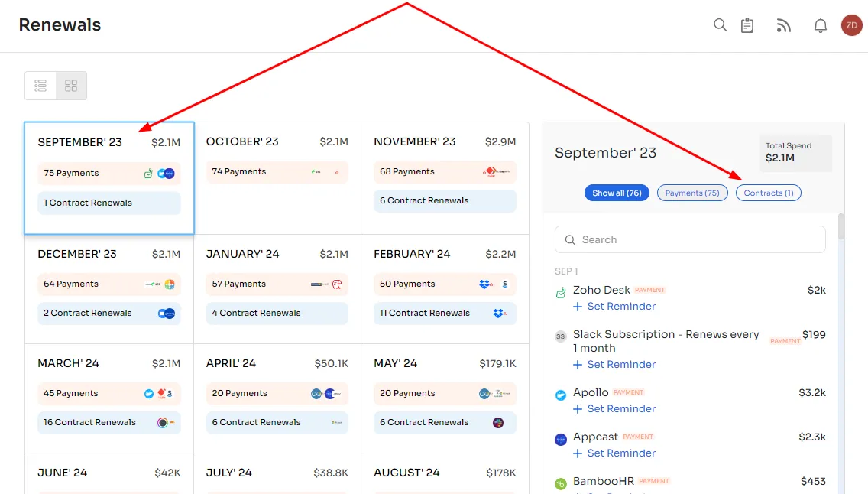Select the October '23 month card
Image resolution: width=868 pixels, height=494 pixels.
(277, 177)
